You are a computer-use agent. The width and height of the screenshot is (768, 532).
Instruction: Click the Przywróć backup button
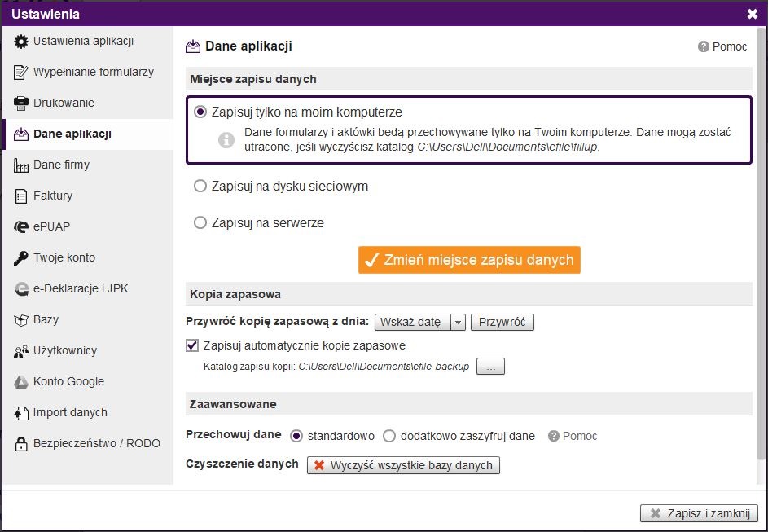tap(502, 323)
